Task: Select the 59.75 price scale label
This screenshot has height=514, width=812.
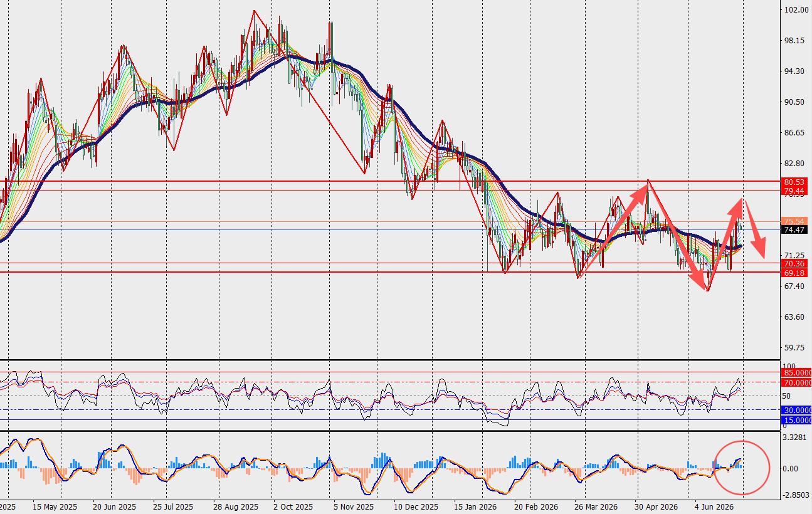Action: [794, 348]
